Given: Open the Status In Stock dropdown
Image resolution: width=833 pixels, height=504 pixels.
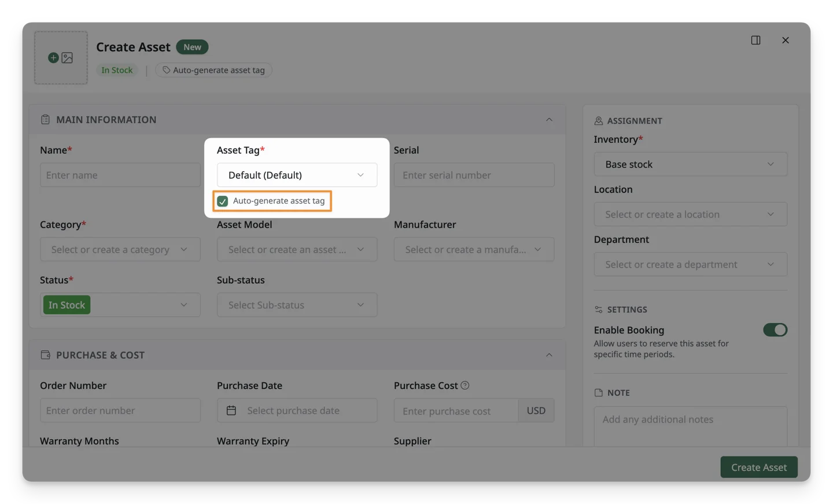Looking at the screenshot, I should point(120,305).
